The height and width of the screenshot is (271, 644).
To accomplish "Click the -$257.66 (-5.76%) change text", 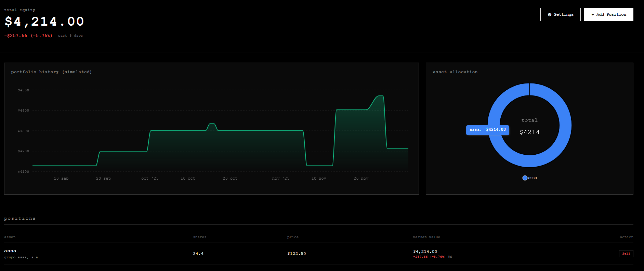I will pyautogui.click(x=28, y=36).
